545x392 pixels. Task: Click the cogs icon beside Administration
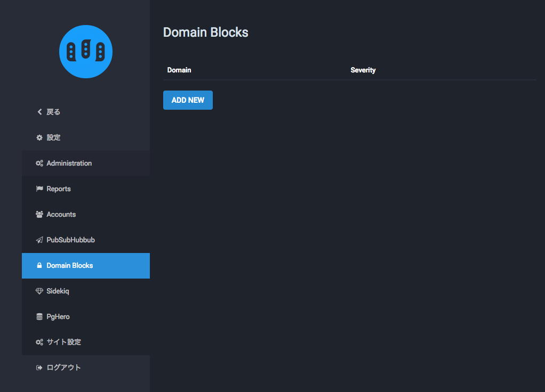click(x=39, y=163)
